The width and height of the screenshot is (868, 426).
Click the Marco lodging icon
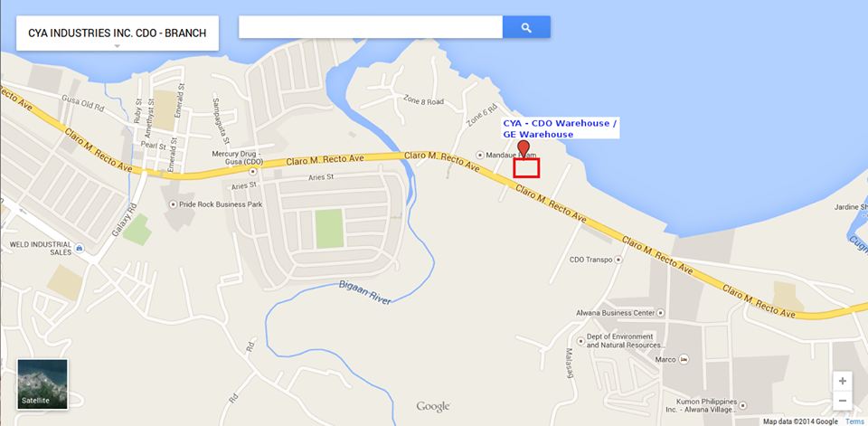684,360
